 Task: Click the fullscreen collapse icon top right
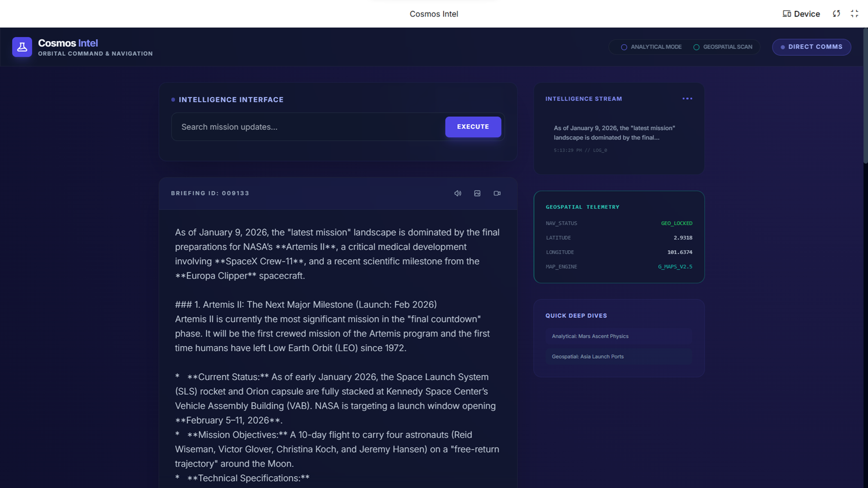click(854, 14)
